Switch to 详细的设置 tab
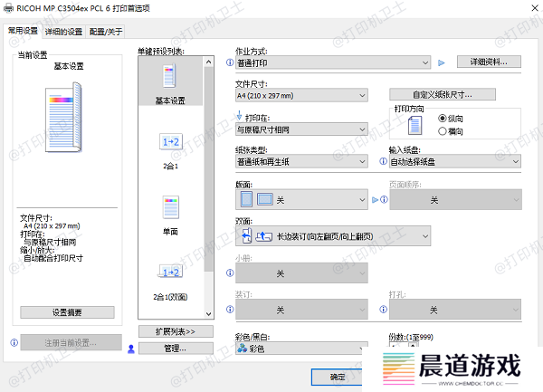The image size is (543, 392). [63, 32]
